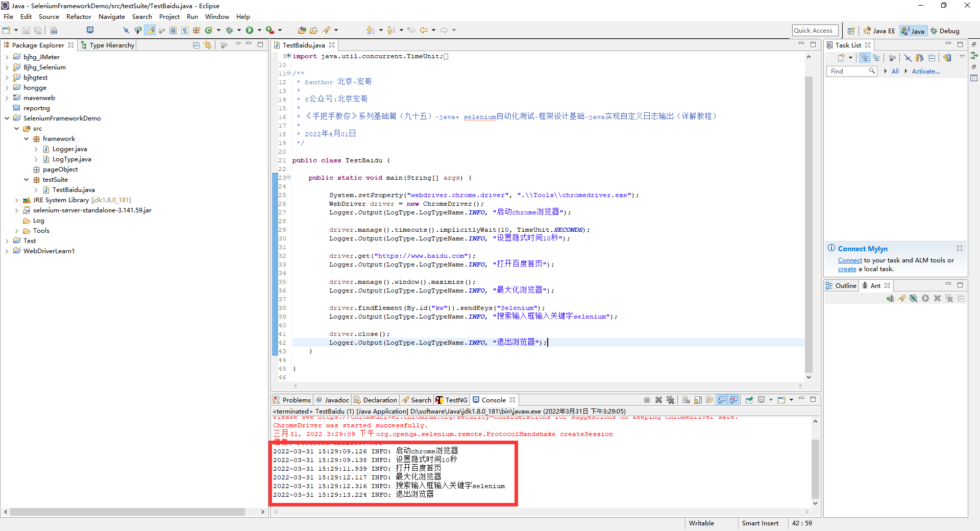Click the create local task link

[x=847, y=269]
